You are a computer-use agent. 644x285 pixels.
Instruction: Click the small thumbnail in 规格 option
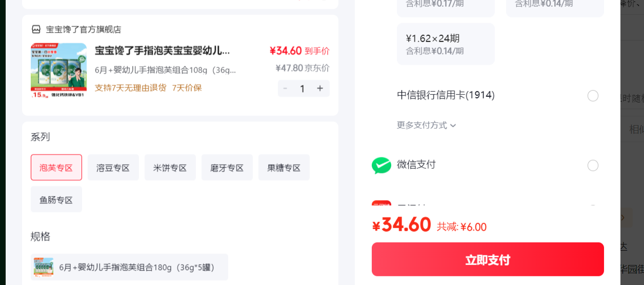pyautogui.click(x=44, y=267)
